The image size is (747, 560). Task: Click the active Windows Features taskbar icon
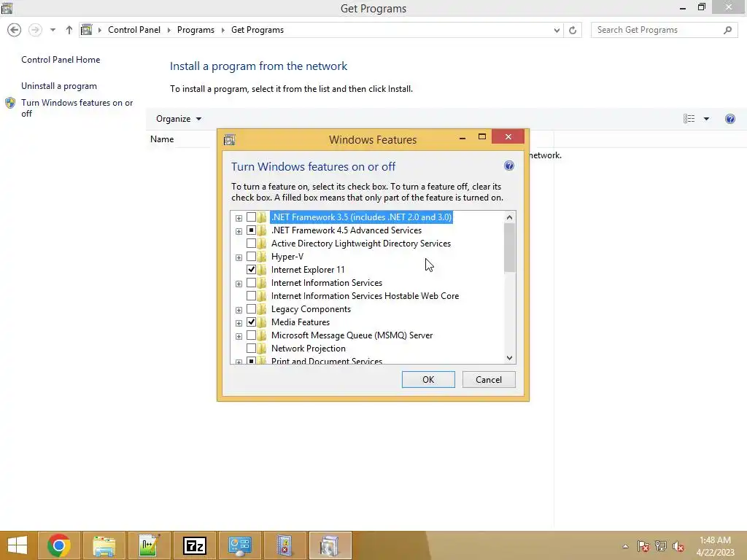[330, 545]
